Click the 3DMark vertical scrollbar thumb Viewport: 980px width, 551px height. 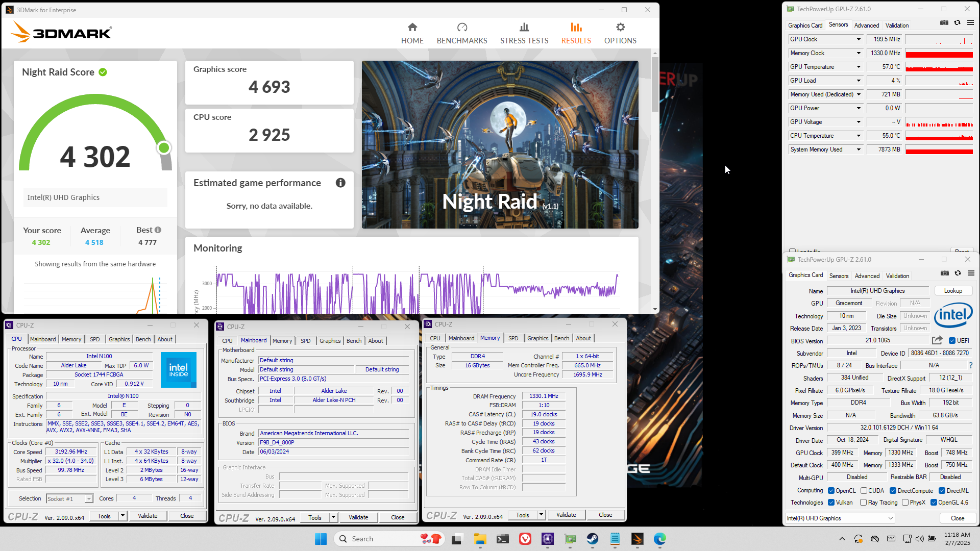coord(655,84)
